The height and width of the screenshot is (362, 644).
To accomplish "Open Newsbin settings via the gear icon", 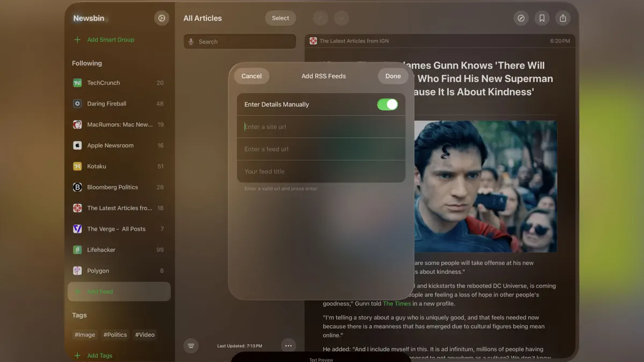I will pyautogui.click(x=161, y=18).
